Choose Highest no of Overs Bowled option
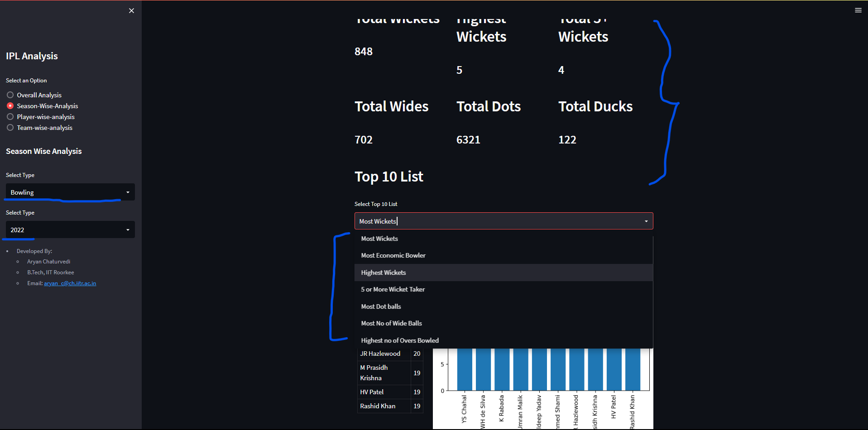Image resolution: width=868 pixels, height=430 pixels. [x=399, y=340]
